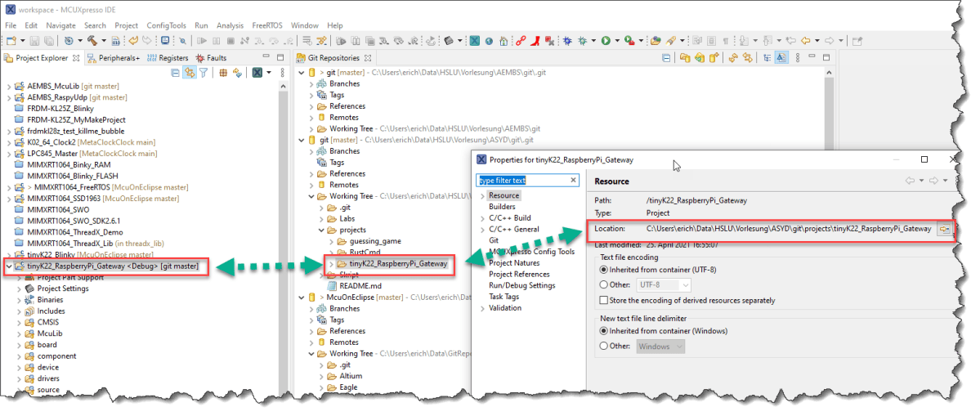The image size is (980, 416).
Task: Click the Location browse button icon in Properties
Action: 944,229
